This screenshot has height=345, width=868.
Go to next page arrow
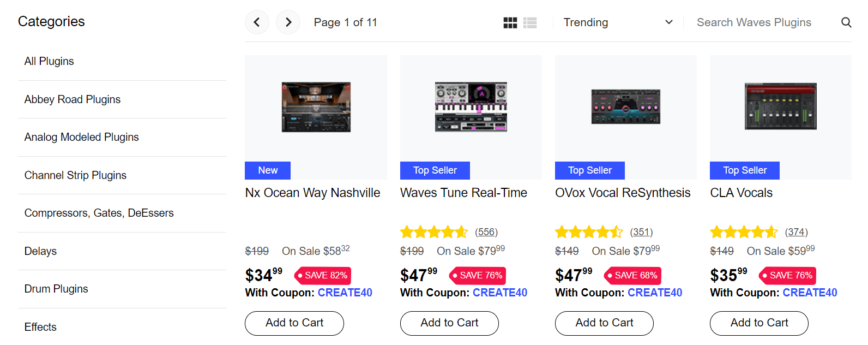click(288, 22)
